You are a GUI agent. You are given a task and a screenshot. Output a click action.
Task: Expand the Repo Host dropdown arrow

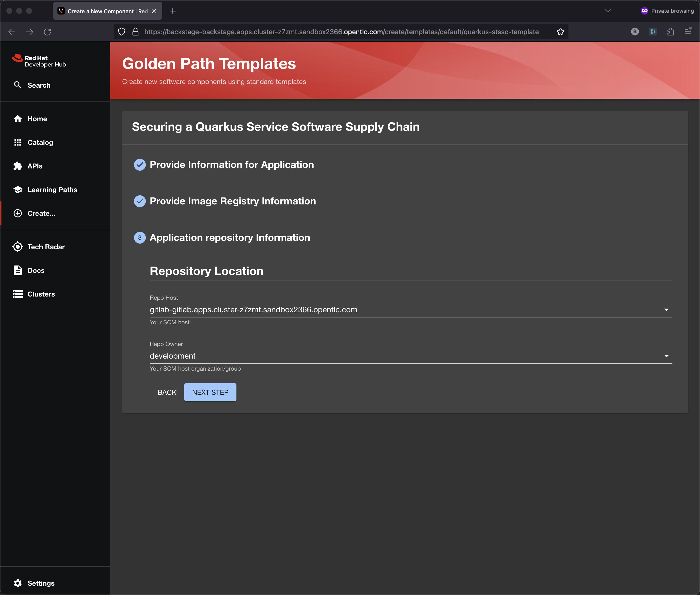[x=666, y=310]
